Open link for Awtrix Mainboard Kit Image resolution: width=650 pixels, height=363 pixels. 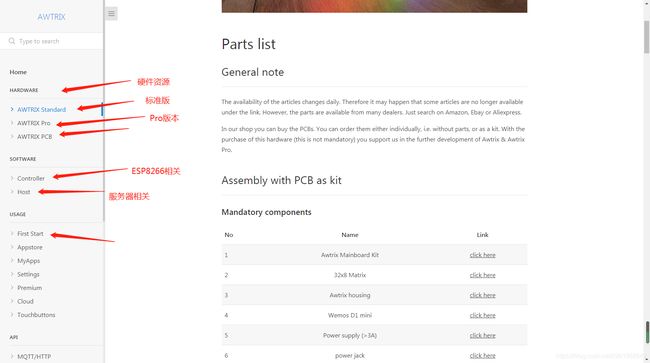point(483,255)
